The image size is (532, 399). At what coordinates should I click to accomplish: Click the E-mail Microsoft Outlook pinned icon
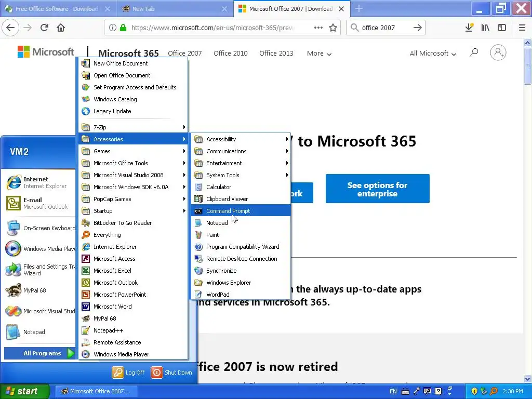point(14,203)
